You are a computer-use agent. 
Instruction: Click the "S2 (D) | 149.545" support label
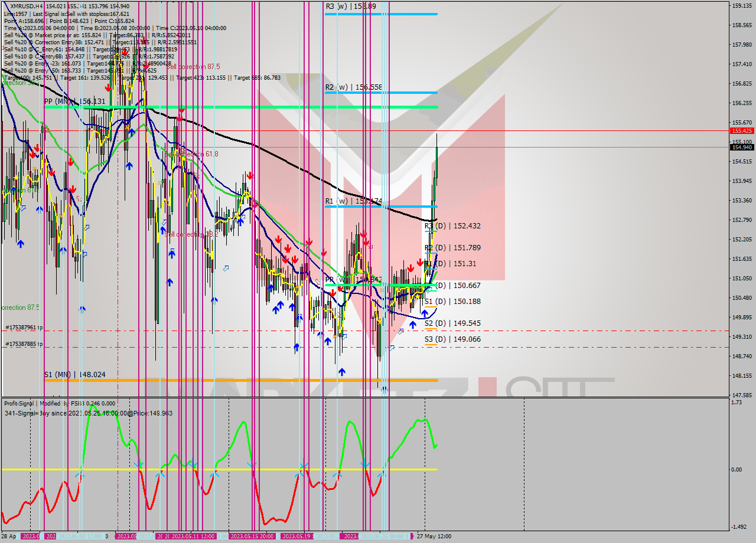tap(452, 323)
